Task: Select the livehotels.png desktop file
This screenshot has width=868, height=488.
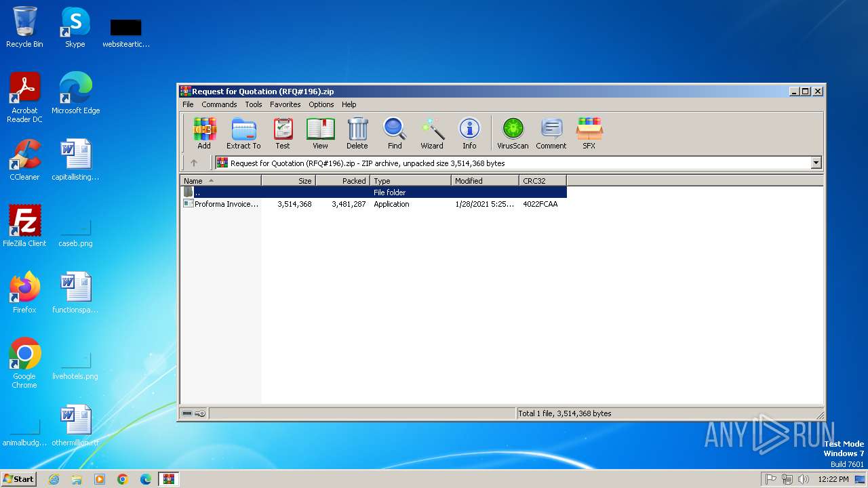Action: pos(75,365)
